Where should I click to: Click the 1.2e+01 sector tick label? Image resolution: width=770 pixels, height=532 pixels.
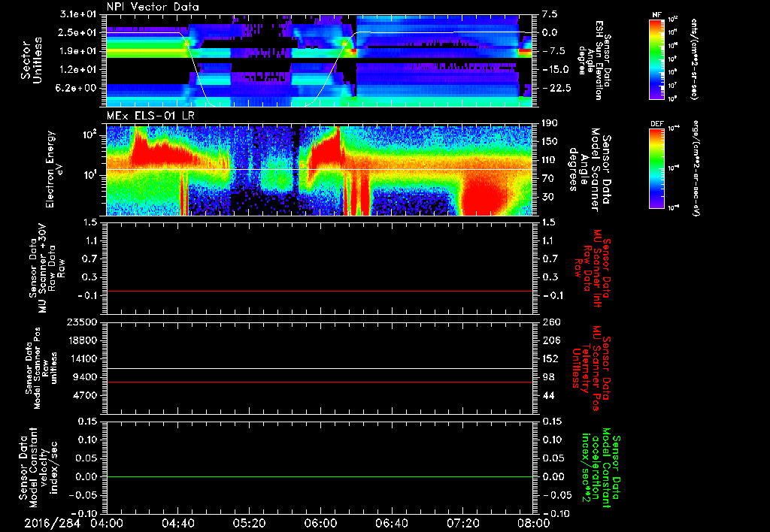78,69
